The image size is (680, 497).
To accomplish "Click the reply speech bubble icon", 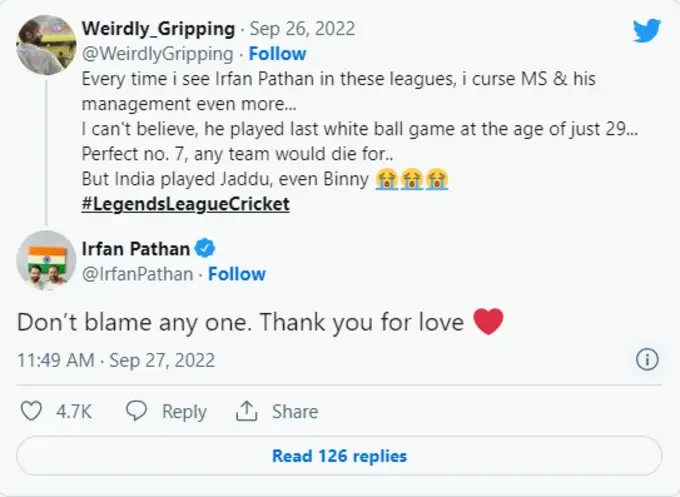I will coord(137,411).
